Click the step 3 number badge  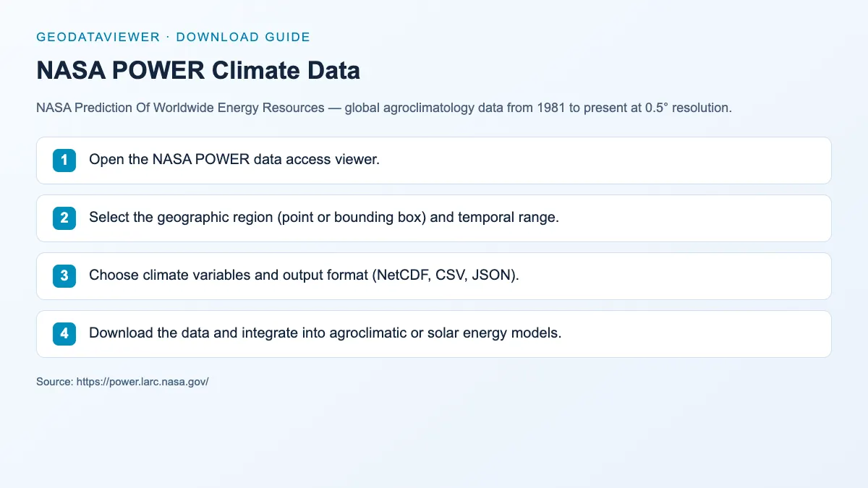click(64, 276)
